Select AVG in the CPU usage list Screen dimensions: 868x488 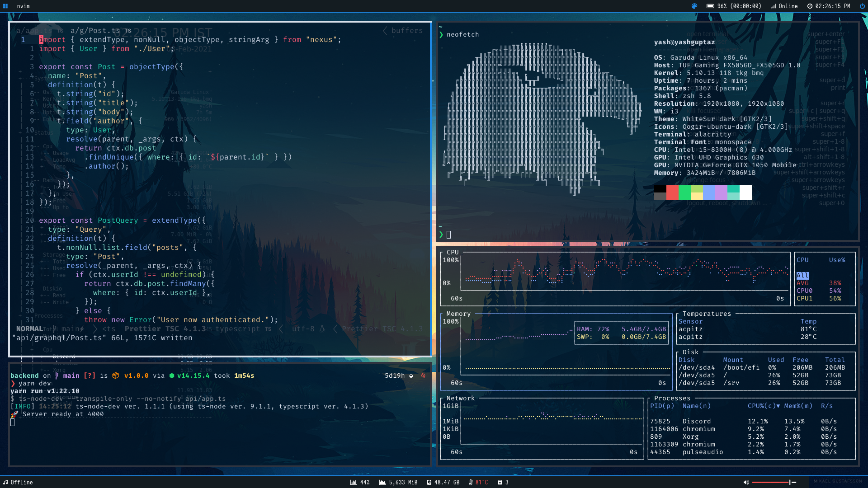[x=803, y=283]
